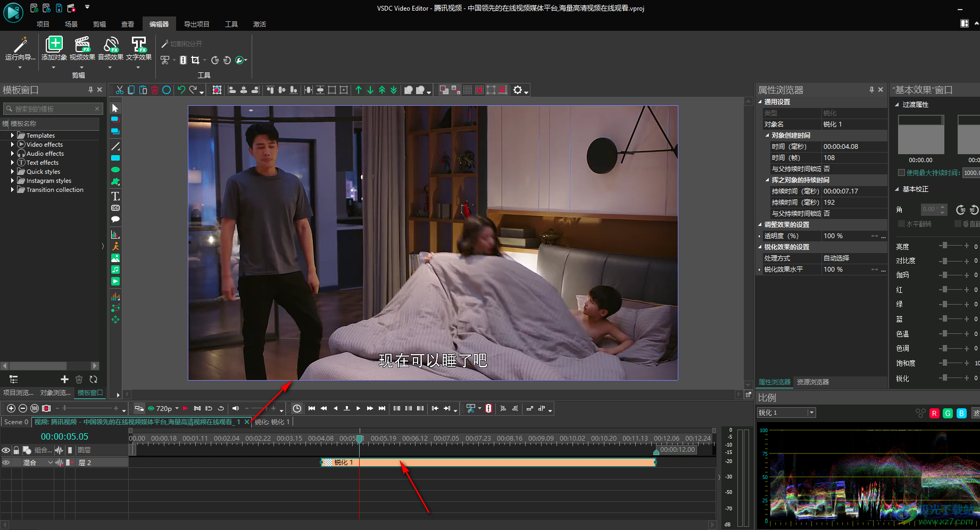The width and height of the screenshot is (980, 530).
Task: Select the text T tool
Action: pyautogui.click(x=115, y=196)
